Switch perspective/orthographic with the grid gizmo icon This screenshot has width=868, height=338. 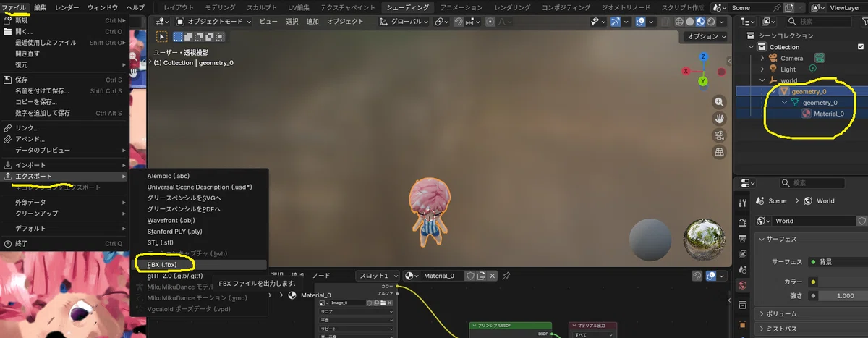point(719,152)
